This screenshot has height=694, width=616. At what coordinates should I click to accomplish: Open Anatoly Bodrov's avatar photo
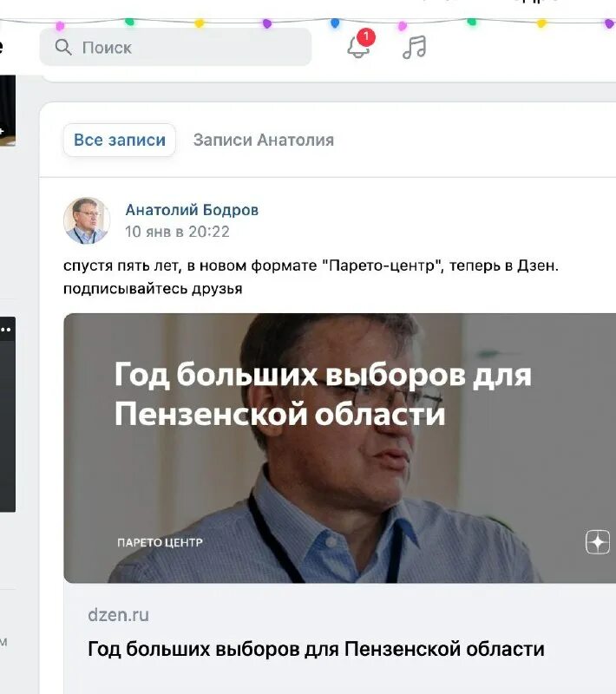tap(87, 220)
